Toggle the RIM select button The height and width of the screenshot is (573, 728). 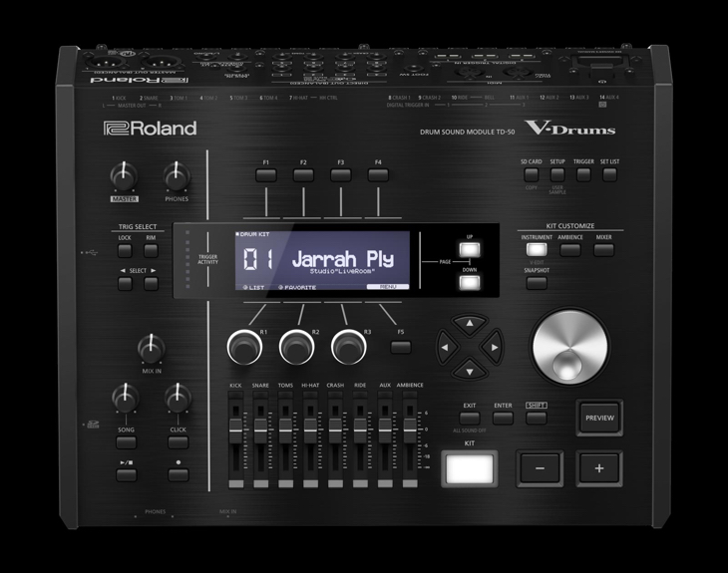click(x=151, y=250)
